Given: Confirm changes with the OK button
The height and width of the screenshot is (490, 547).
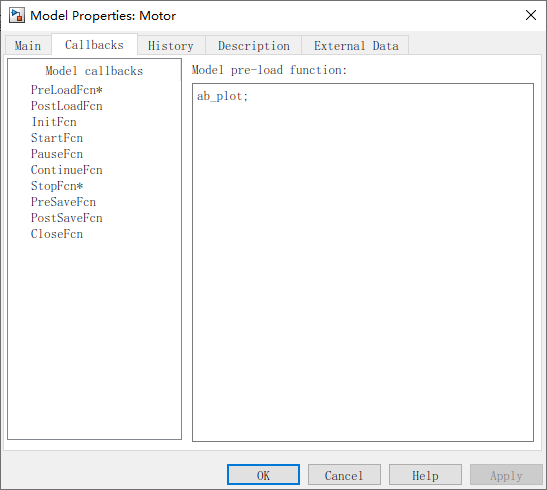Looking at the screenshot, I should (263, 475).
